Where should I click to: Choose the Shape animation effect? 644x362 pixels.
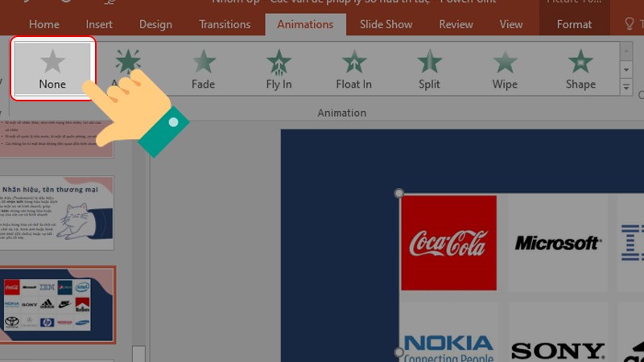(580, 68)
